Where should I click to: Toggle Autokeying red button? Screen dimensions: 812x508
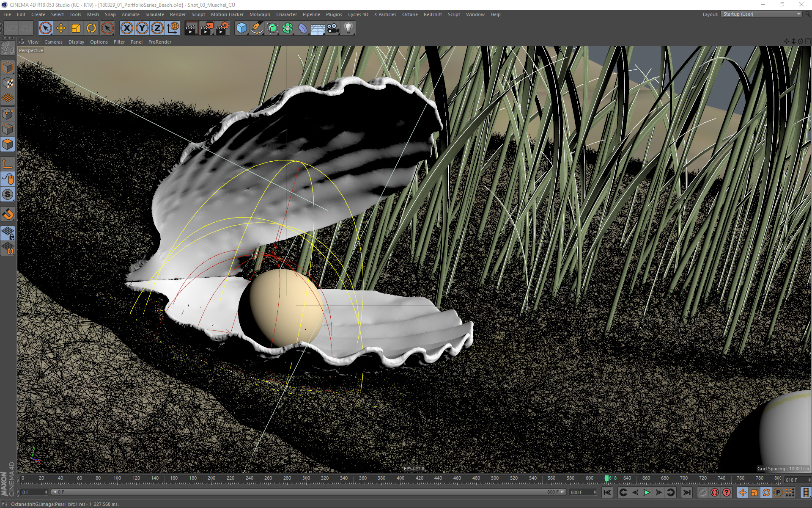[x=715, y=492]
